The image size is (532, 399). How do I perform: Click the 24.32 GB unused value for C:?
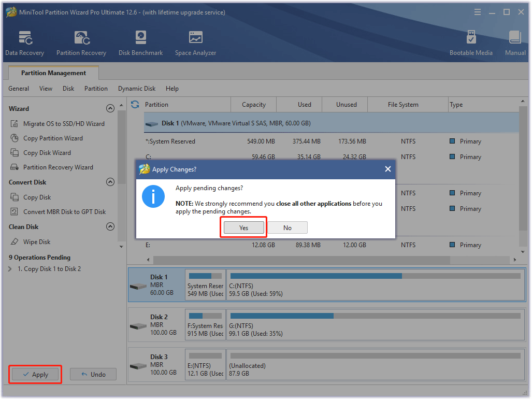(354, 156)
